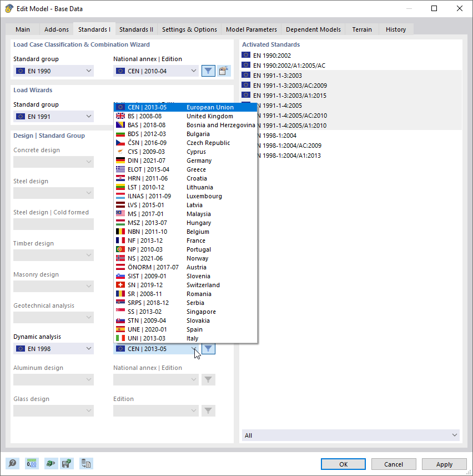Click the funnel icon next to CEN 2010-04
The width and height of the screenshot is (473, 476).
[208, 71]
